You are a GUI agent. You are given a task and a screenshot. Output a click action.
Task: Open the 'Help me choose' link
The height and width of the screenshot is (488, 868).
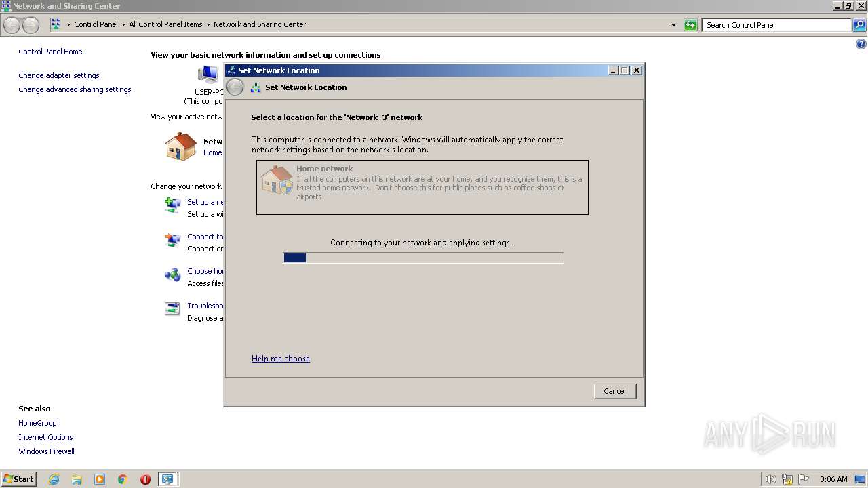coord(281,359)
